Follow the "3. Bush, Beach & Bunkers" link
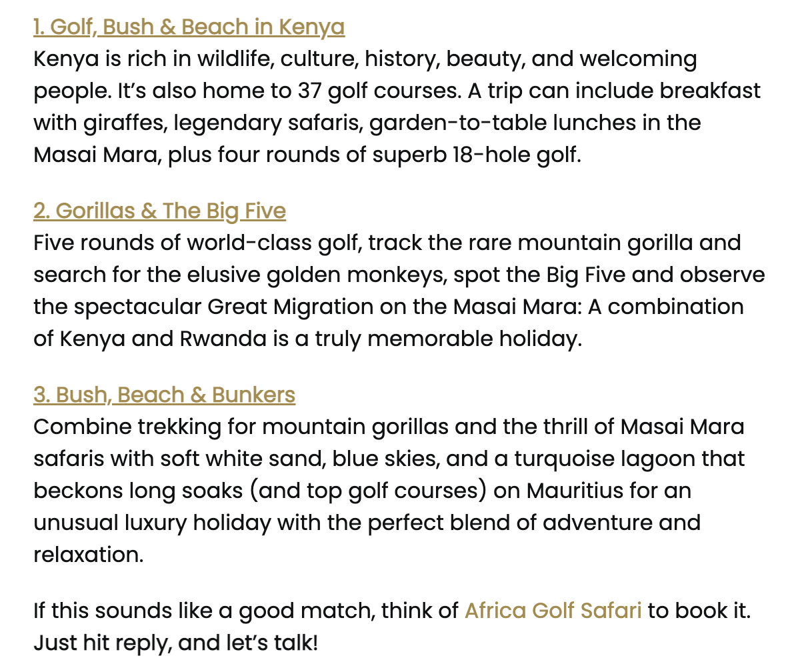The width and height of the screenshot is (800, 672). pyautogui.click(x=164, y=395)
